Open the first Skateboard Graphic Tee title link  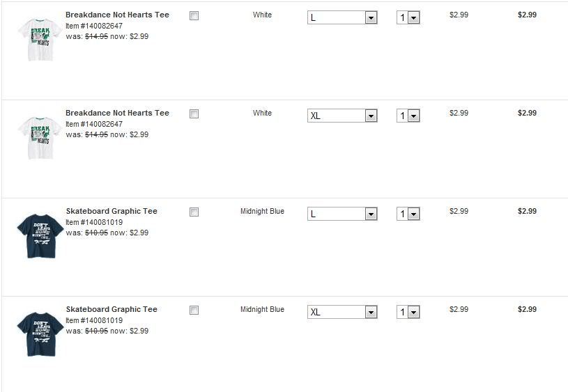[x=112, y=211]
